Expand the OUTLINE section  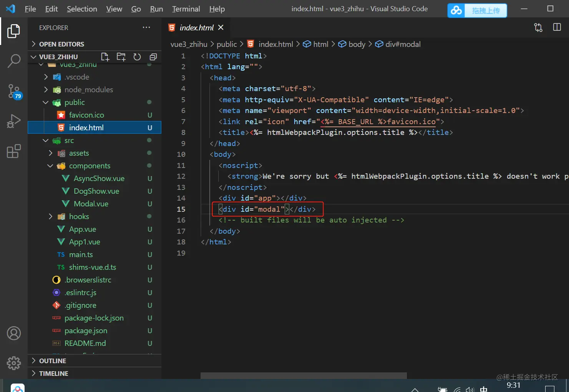(x=95, y=361)
